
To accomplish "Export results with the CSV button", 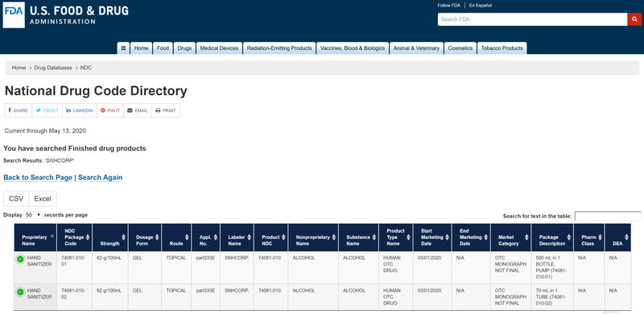I will [x=16, y=199].
